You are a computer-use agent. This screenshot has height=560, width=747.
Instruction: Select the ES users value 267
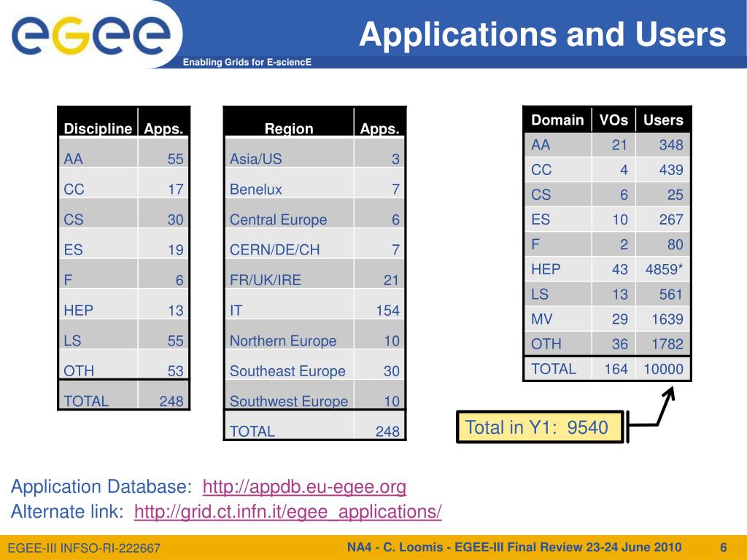pyautogui.click(x=671, y=219)
